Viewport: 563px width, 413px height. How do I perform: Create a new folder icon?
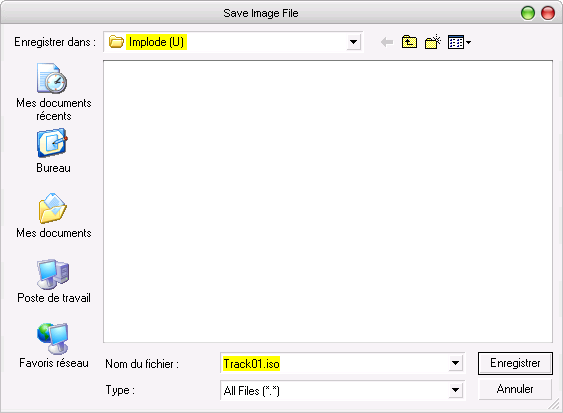(433, 42)
